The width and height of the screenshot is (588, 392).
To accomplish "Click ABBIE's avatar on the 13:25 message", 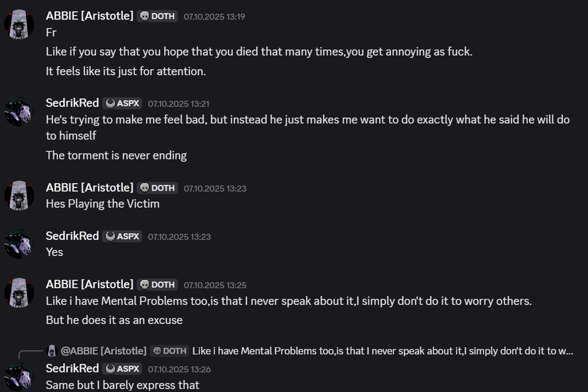I will 19,293.
